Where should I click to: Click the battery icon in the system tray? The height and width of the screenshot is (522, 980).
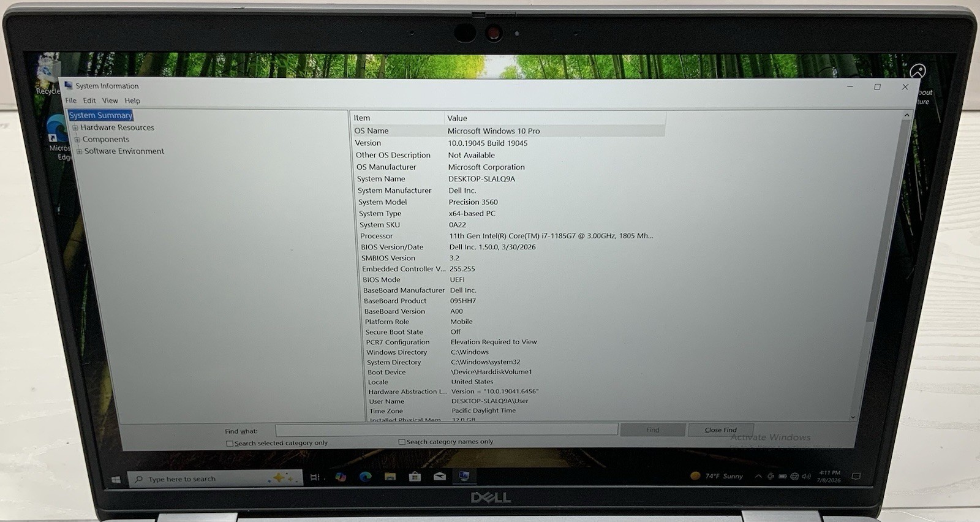(783, 476)
